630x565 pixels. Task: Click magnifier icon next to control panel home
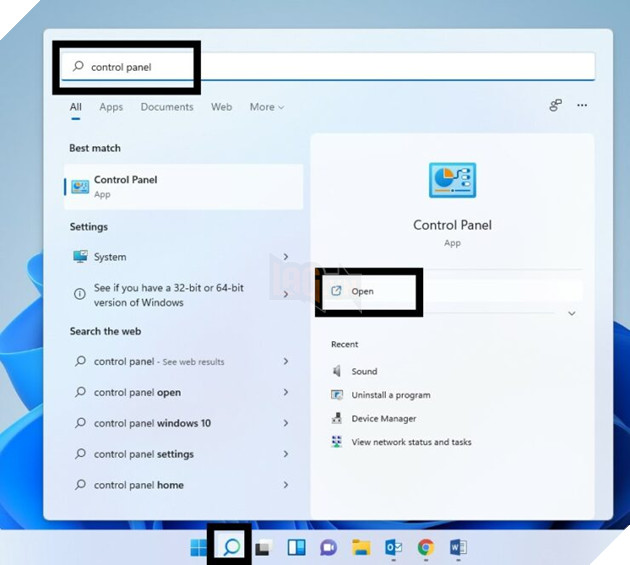[x=80, y=485]
